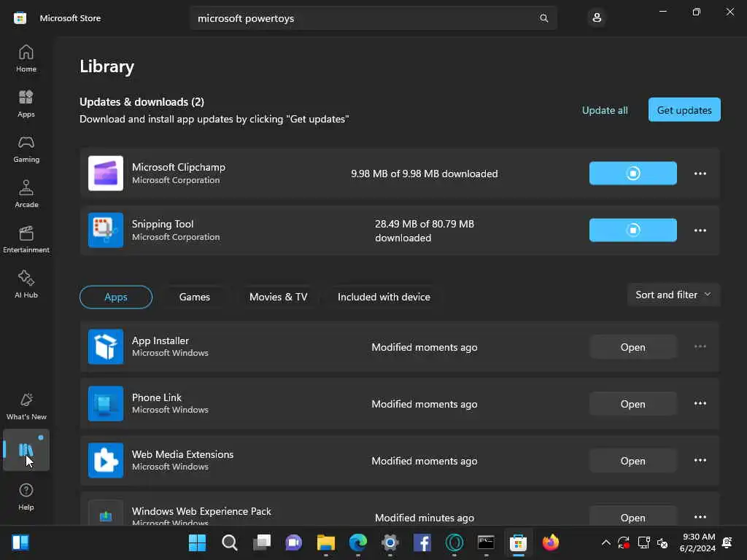This screenshot has width=747, height=560.
Task: Open AI Hub in the sidebar
Action: (26, 285)
